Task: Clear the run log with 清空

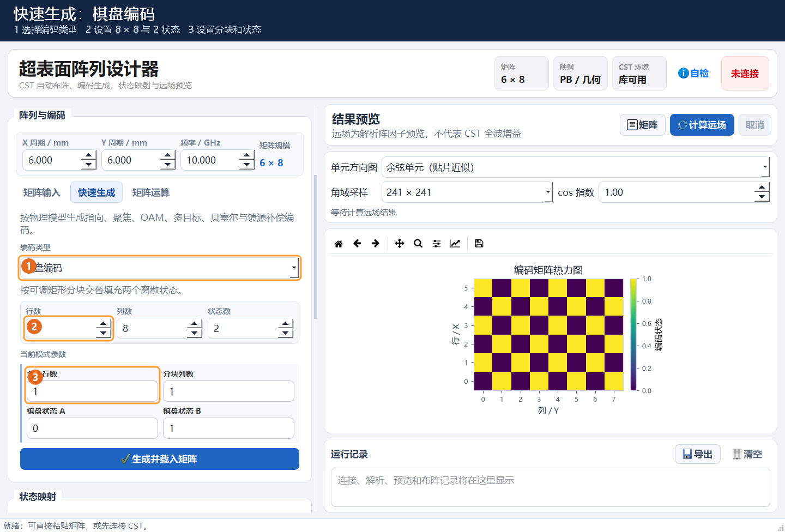Action: [x=747, y=454]
